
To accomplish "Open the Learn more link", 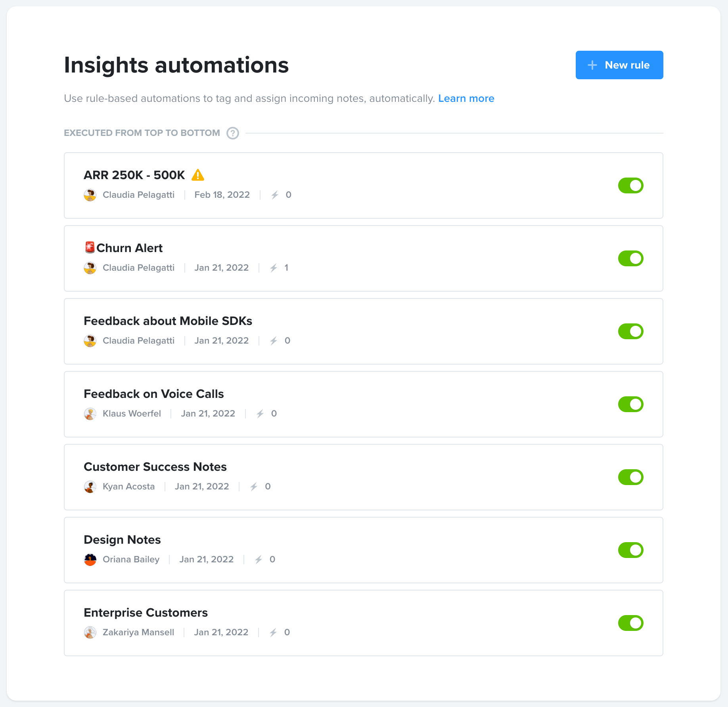I will [x=466, y=98].
